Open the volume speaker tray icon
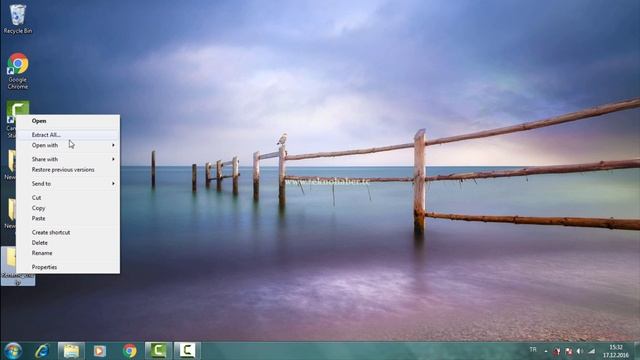640x360 pixels. click(x=580, y=351)
